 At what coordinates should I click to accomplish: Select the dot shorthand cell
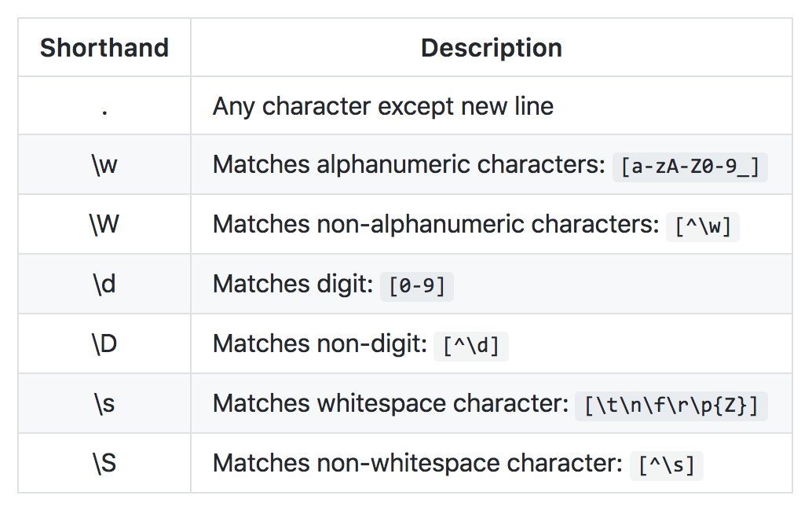click(104, 105)
